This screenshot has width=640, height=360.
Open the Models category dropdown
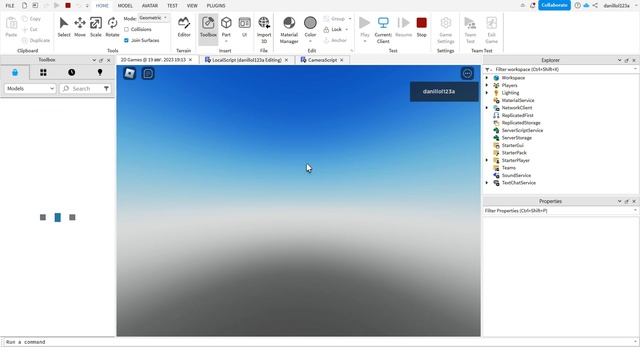[x=30, y=89]
